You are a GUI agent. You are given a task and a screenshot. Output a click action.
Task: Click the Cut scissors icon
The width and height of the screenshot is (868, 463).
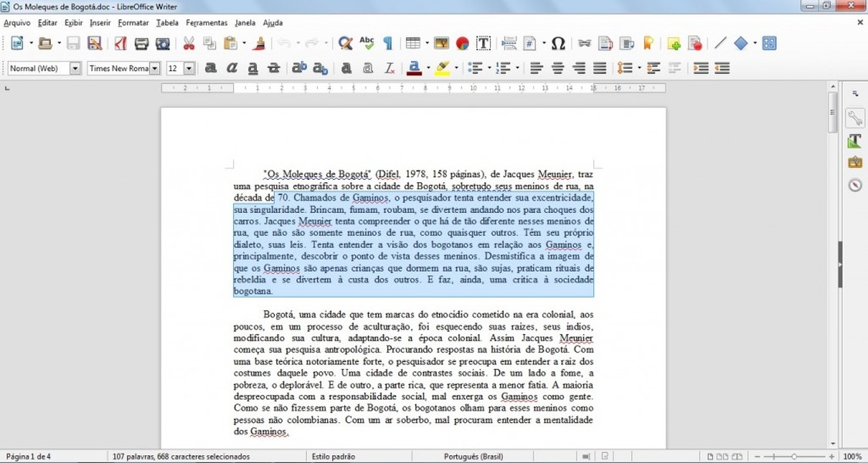pyautogui.click(x=188, y=44)
